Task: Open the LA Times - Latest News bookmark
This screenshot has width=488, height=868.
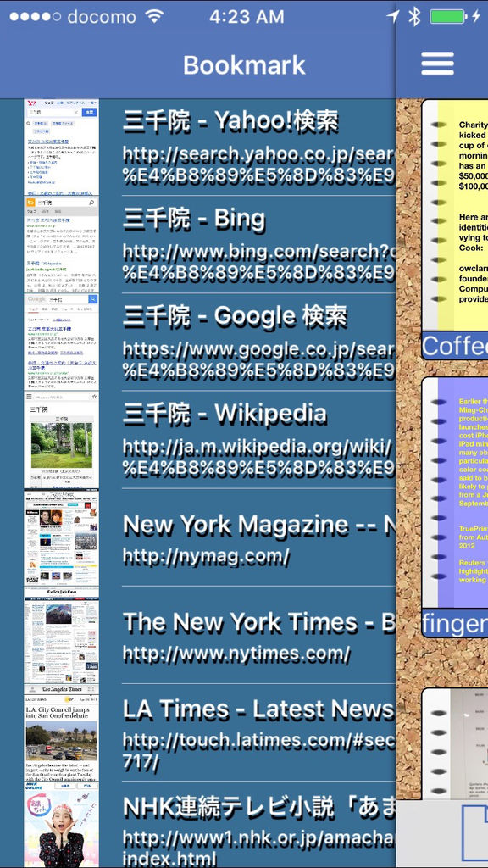Action: click(x=259, y=709)
